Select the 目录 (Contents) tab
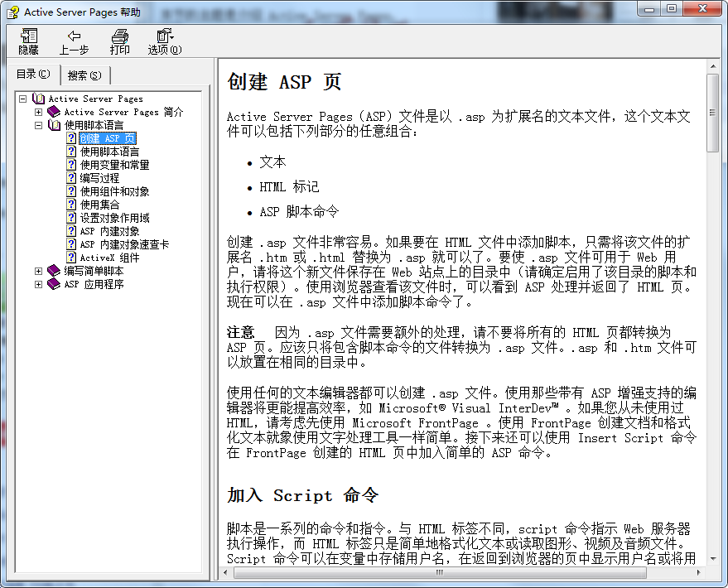The width and height of the screenshot is (728, 588). [33, 75]
